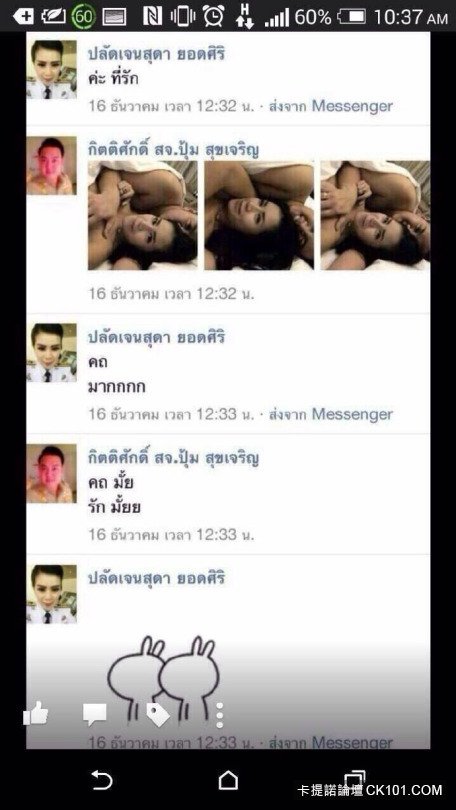Open the recent apps button
The image size is (456, 810).
[354, 779]
